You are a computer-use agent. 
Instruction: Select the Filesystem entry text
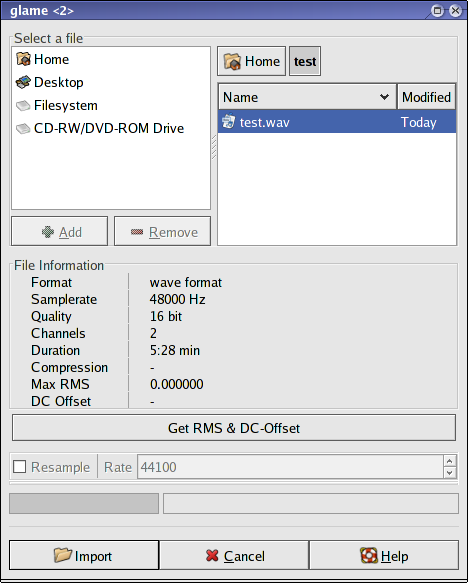coord(66,106)
